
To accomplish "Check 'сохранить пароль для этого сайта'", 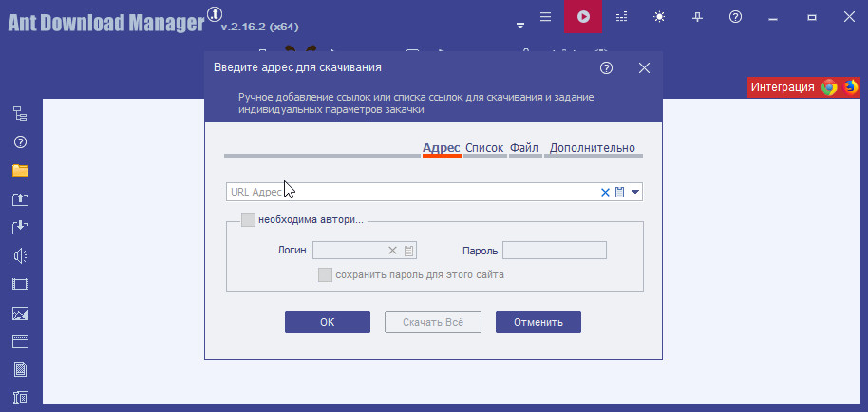I will click(325, 274).
